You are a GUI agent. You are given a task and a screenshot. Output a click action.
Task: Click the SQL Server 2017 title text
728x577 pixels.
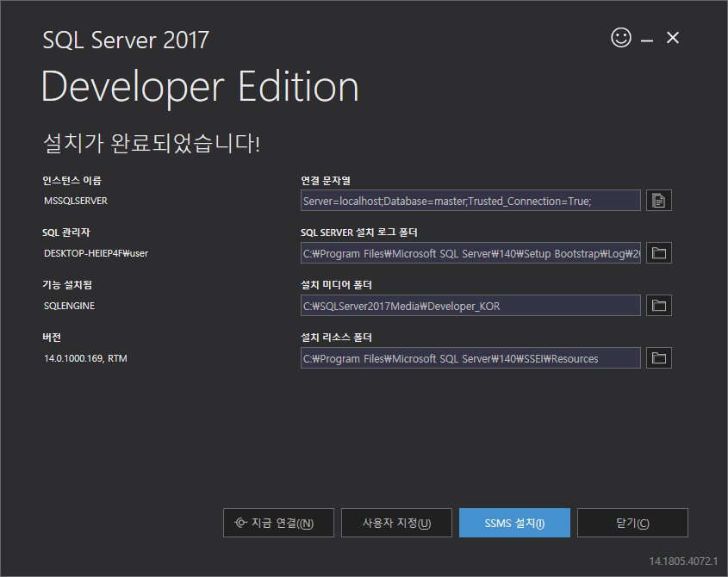tap(126, 40)
